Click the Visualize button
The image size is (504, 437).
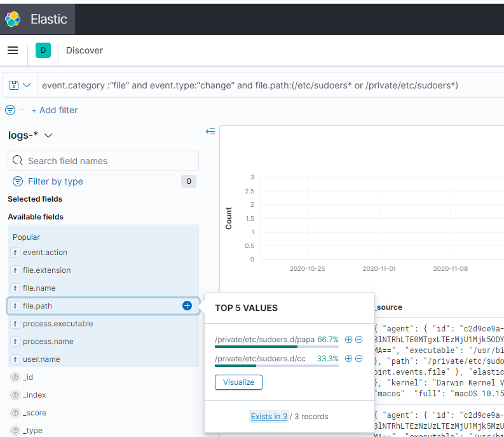(238, 382)
